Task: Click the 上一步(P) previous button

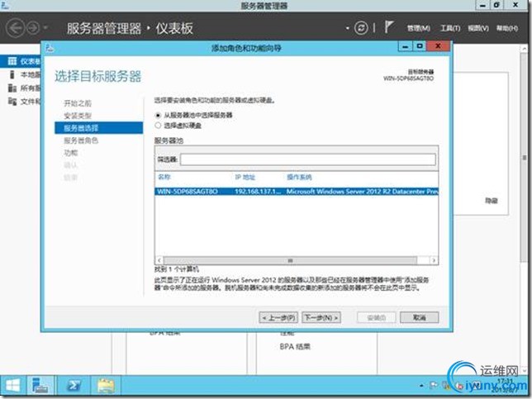Action: [x=278, y=317]
